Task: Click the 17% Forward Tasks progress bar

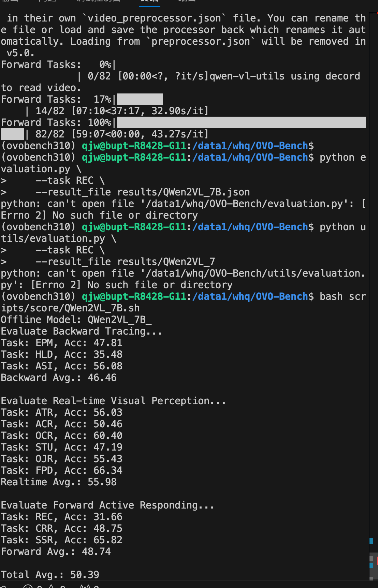Action: [x=140, y=99]
